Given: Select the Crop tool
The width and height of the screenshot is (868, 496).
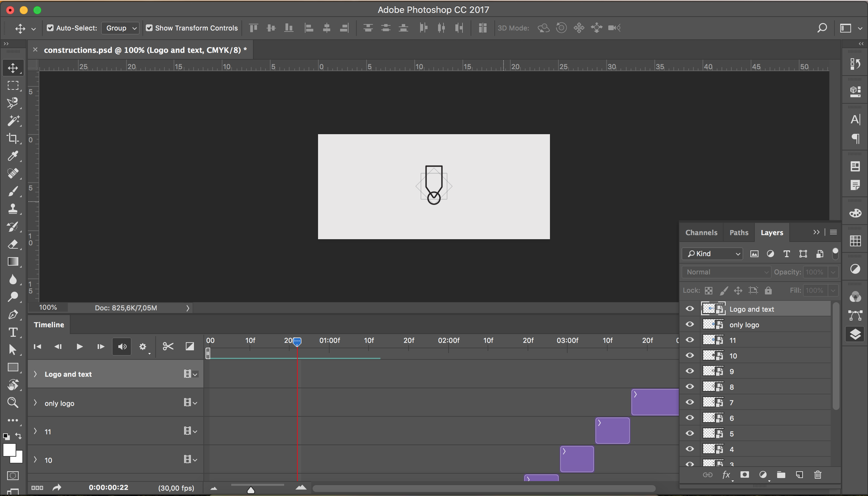Looking at the screenshot, I should pos(13,138).
